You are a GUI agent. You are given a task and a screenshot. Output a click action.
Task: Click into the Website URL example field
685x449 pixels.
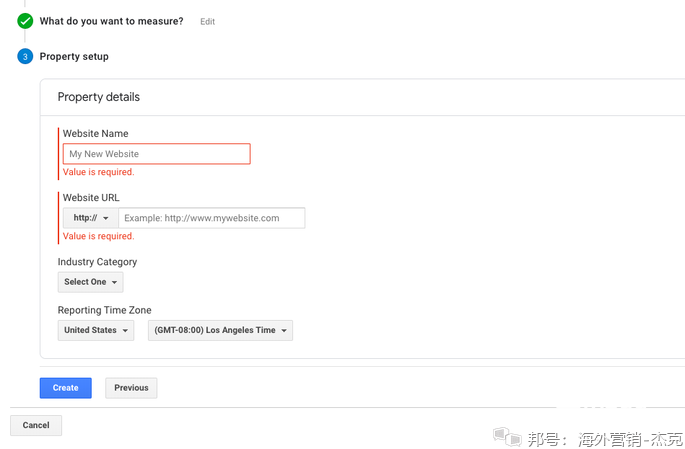211,218
